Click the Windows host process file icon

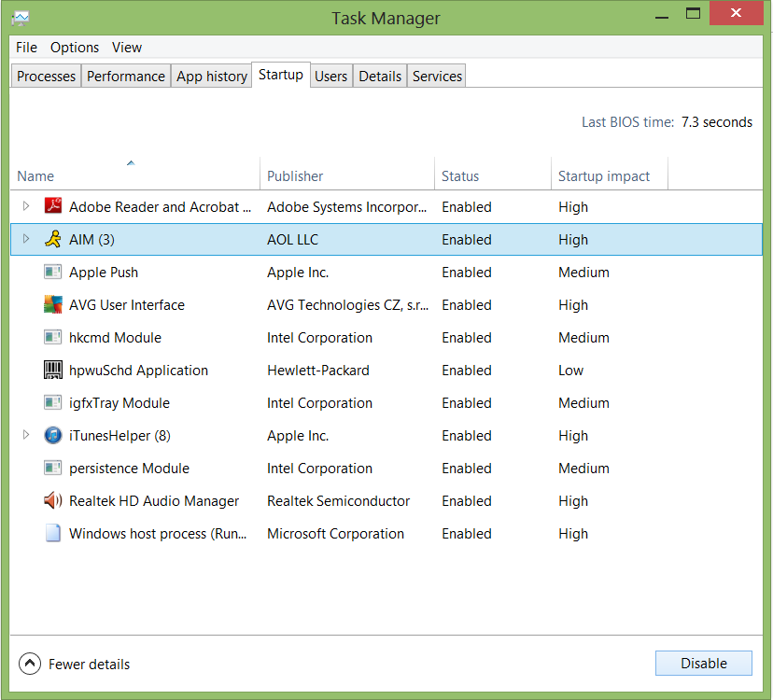click(53, 533)
